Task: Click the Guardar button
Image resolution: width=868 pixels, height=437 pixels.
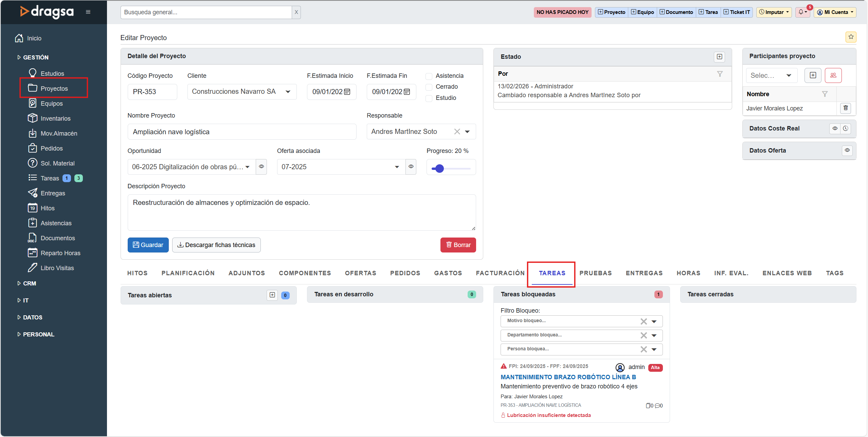Action: pyautogui.click(x=148, y=245)
